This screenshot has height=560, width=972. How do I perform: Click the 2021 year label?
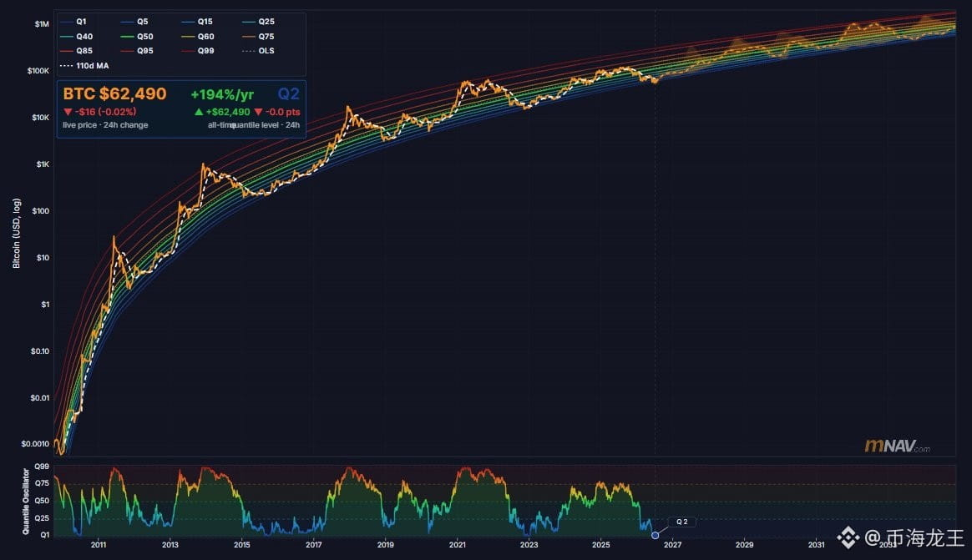click(x=458, y=545)
